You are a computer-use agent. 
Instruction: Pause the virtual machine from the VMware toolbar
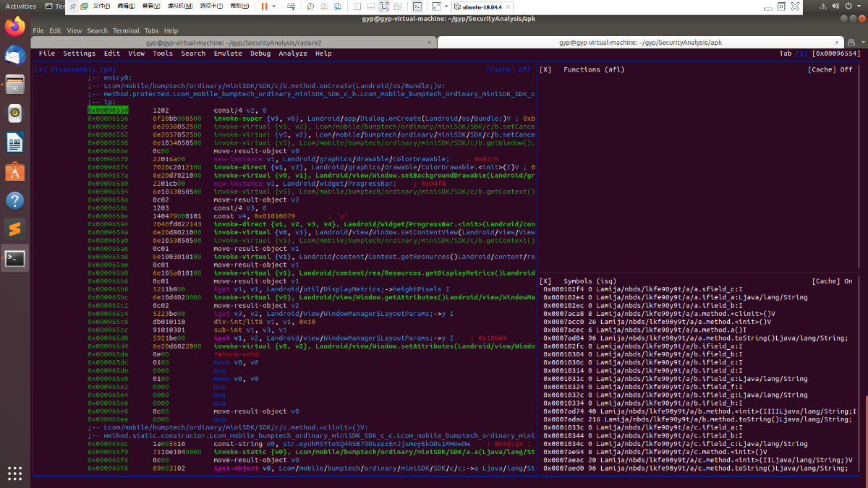(x=264, y=6)
